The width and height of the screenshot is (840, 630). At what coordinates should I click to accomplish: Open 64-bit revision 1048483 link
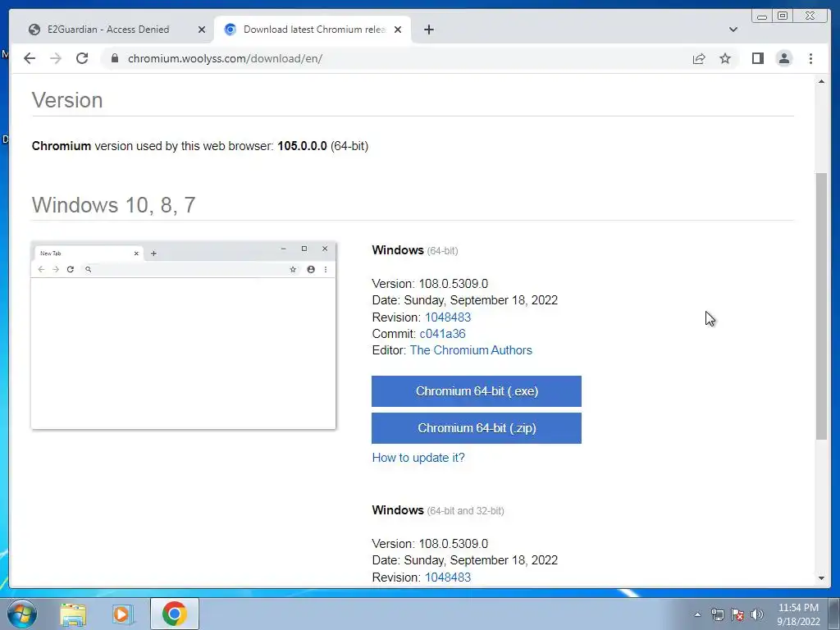448,317
